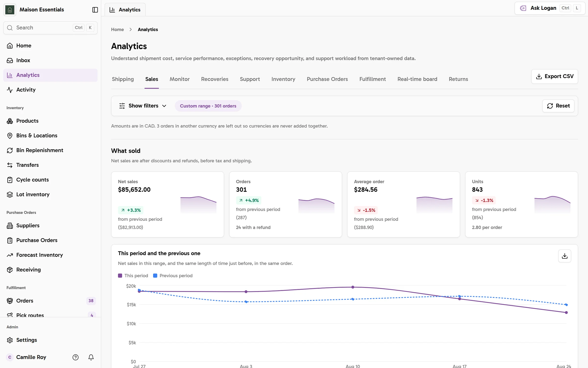Switch to the Recoveries tab
This screenshot has height=368, width=588.
[x=215, y=79]
